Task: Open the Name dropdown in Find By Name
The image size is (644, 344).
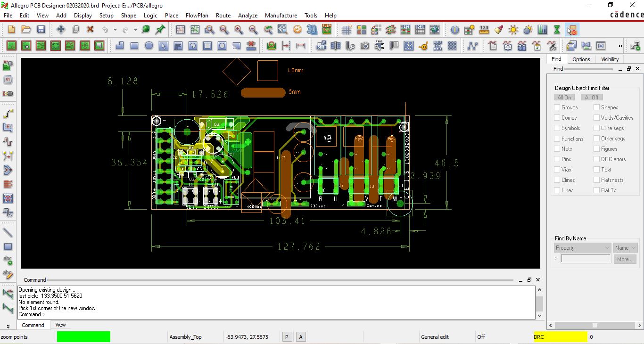Action: [626, 248]
